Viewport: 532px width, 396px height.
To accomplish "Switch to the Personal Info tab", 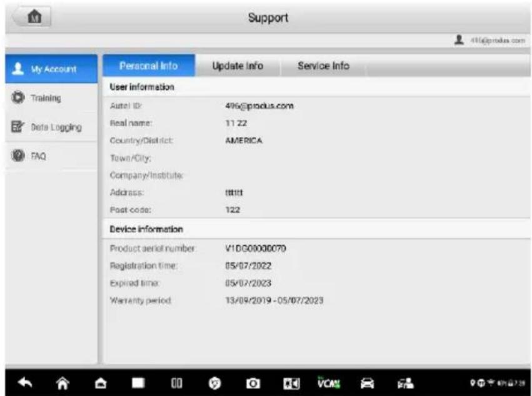I will pyautogui.click(x=149, y=66).
